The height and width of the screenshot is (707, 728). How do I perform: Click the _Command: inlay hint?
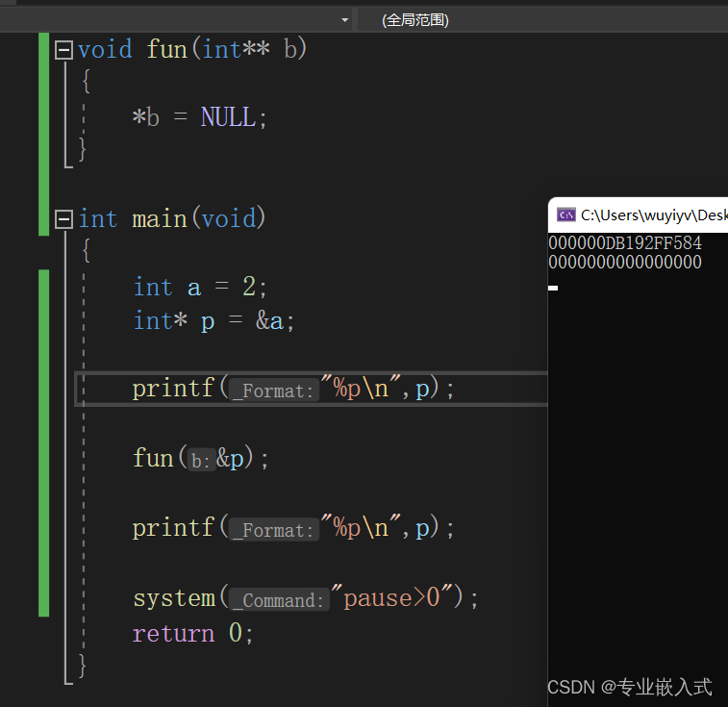[280, 599]
